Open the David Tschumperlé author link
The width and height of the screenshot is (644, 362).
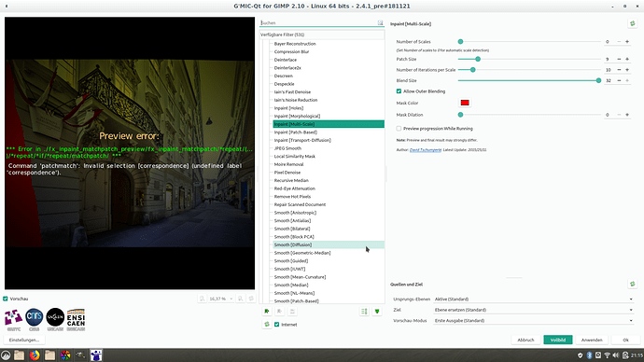pos(426,150)
